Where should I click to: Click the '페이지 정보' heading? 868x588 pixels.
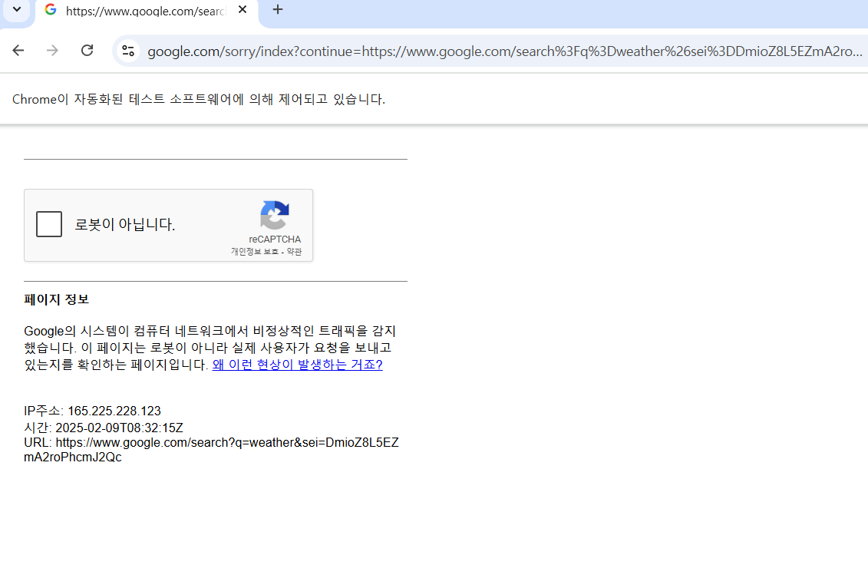[57, 299]
